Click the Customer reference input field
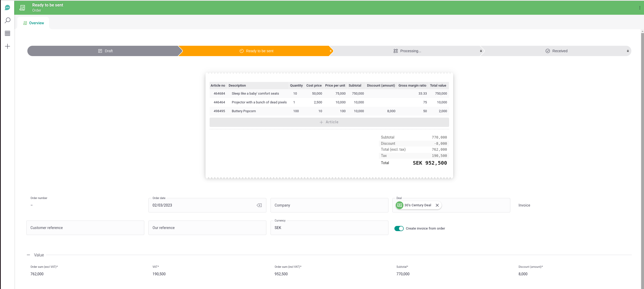This screenshot has height=289, width=644. tap(85, 228)
